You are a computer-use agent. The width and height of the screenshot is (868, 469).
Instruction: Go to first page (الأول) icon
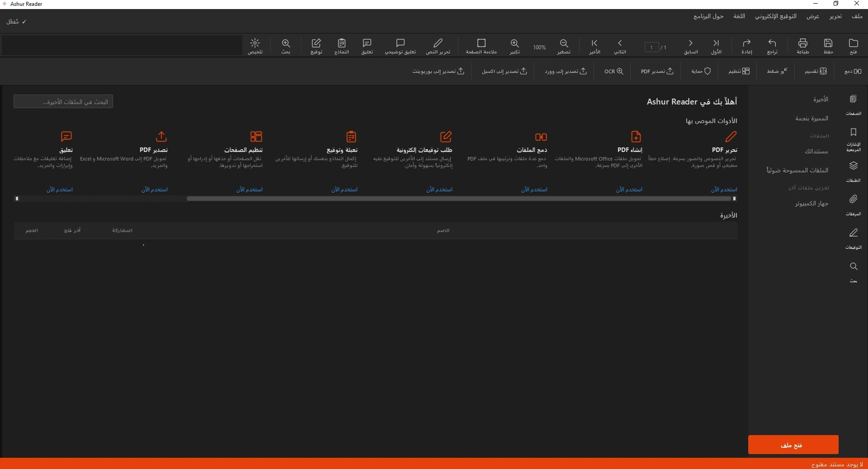(716, 43)
